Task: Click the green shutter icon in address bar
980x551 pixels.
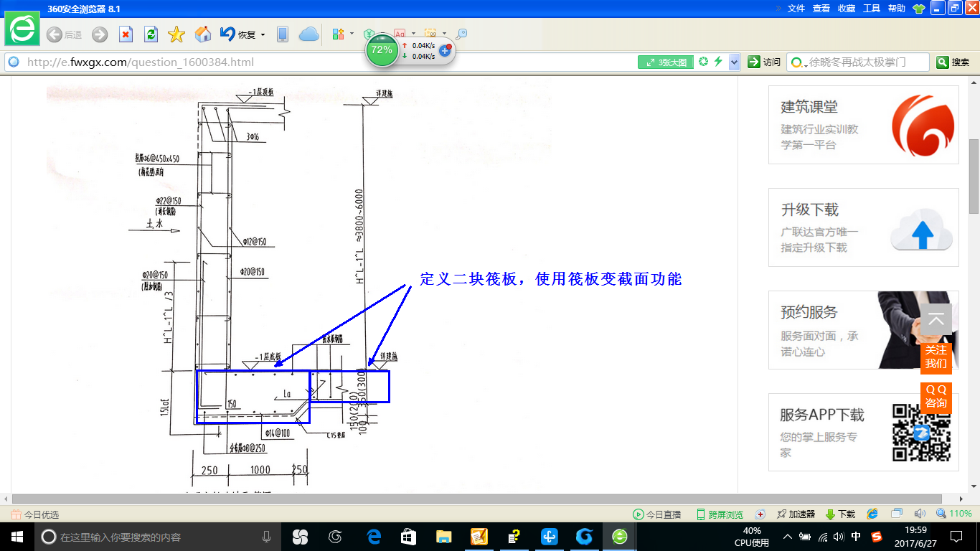Action: pyautogui.click(x=704, y=62)
